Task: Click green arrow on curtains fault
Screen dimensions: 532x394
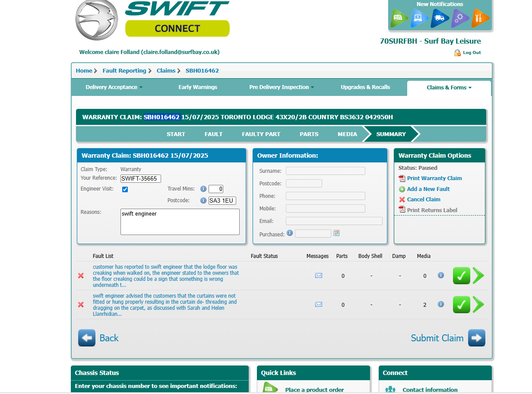Action: pos(478,305)
